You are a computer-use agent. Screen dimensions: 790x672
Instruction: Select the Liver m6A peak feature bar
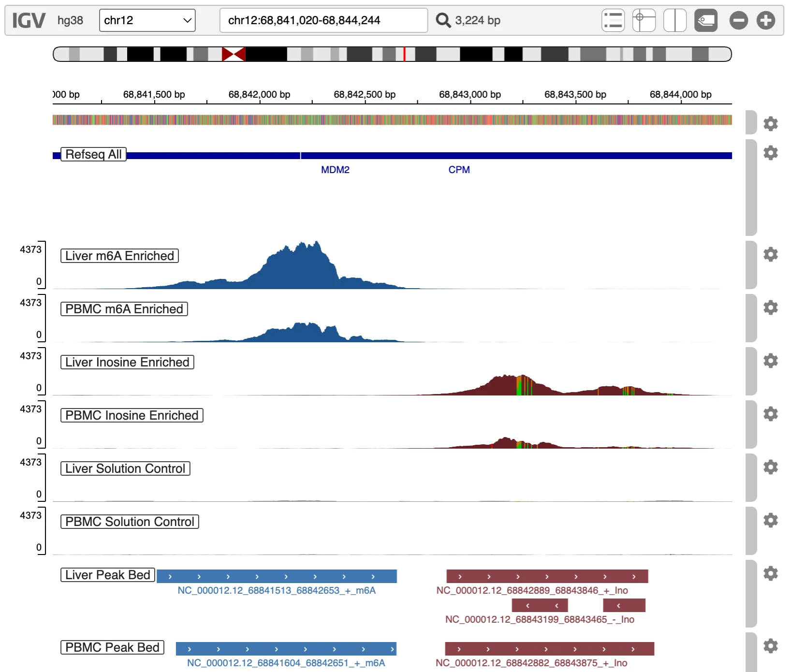277,576
